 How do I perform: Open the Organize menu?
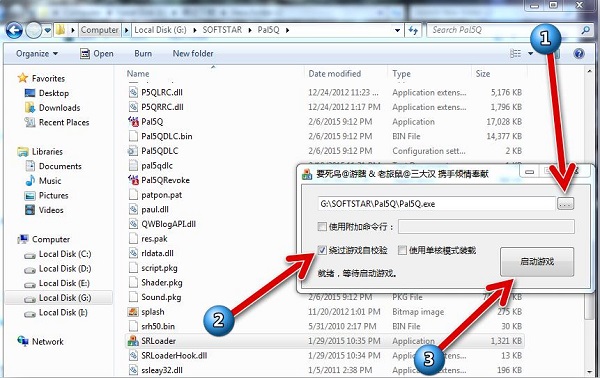[37, 54]
